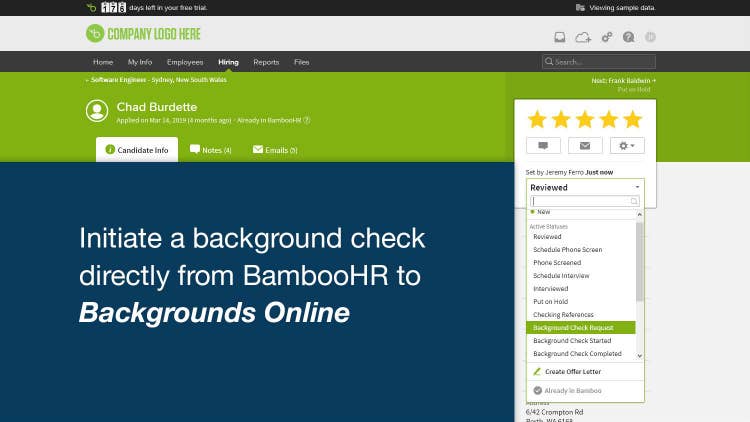
Task: Rate candidate with third star
Action: click(x=585, y=119)
